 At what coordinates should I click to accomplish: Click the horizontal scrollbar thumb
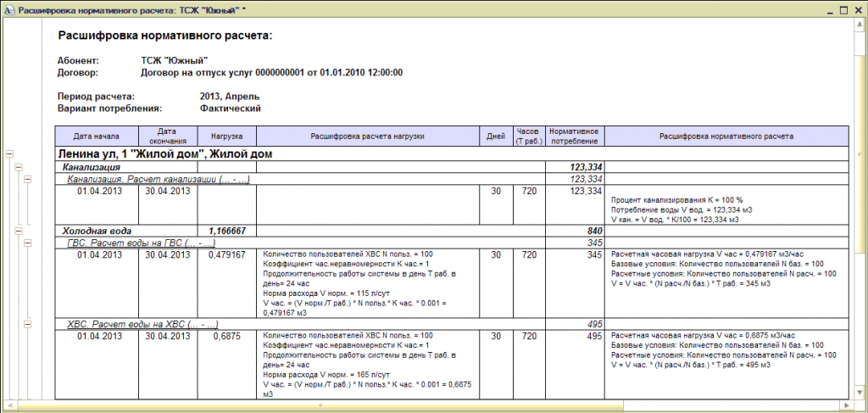coord(321,405)
